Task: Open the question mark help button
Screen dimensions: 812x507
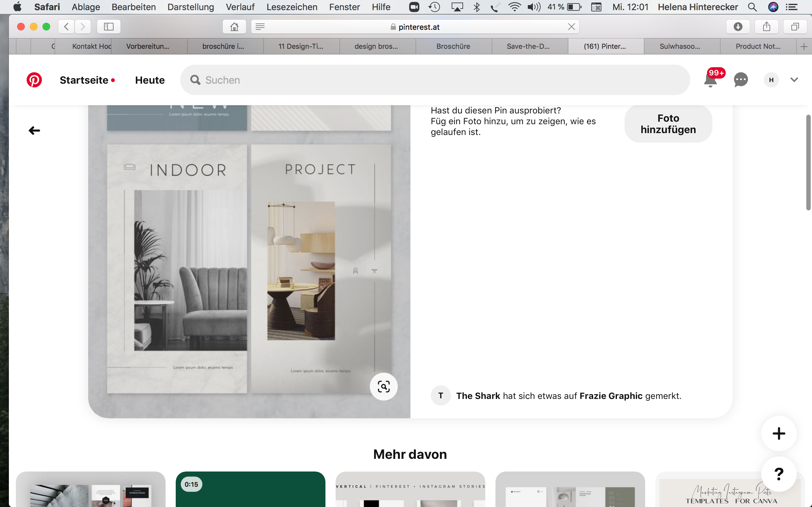Action: pos(778,474)
